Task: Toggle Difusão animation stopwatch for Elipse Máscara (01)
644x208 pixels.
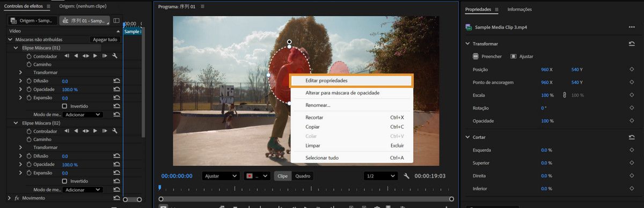Action: point(29,81)
